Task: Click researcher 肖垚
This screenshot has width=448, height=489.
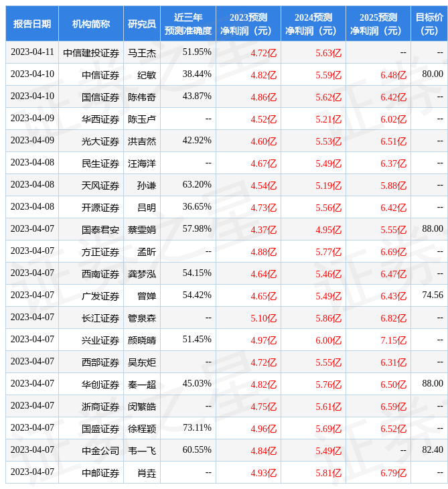Action: (x=146, y=473)
